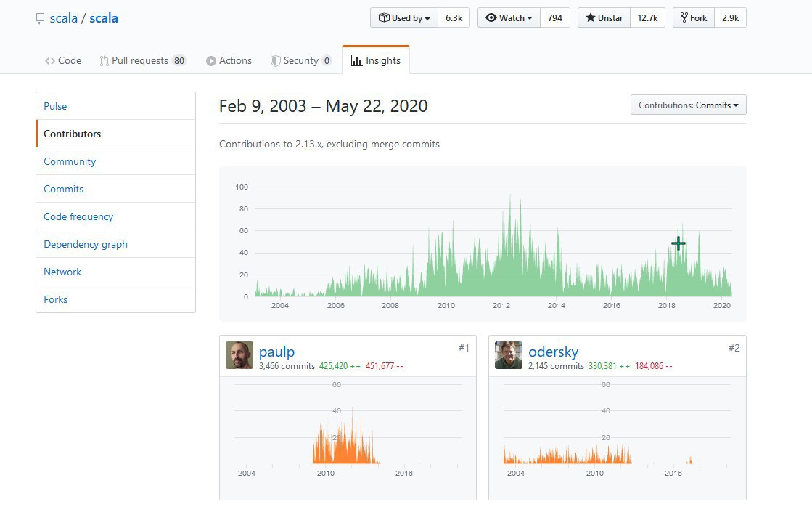Image resolution: width=812 pixels, height=507 pixels.
Task: Click the Insights bar graph icon
Action: (x=356, y=61)
